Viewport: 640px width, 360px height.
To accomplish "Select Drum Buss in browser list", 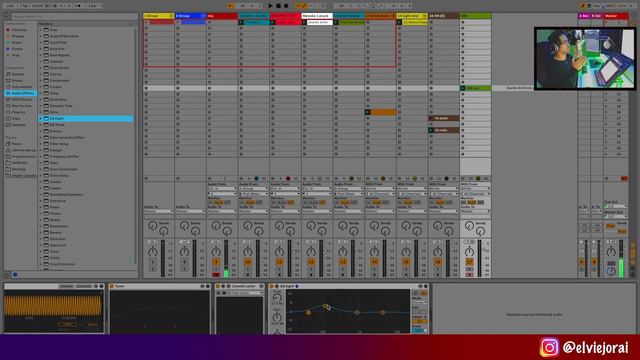I will 58,100.
